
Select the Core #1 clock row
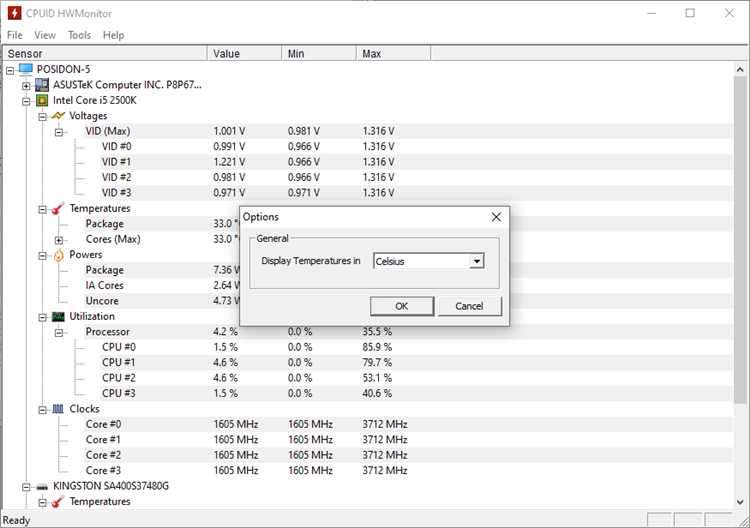point(408,440)
